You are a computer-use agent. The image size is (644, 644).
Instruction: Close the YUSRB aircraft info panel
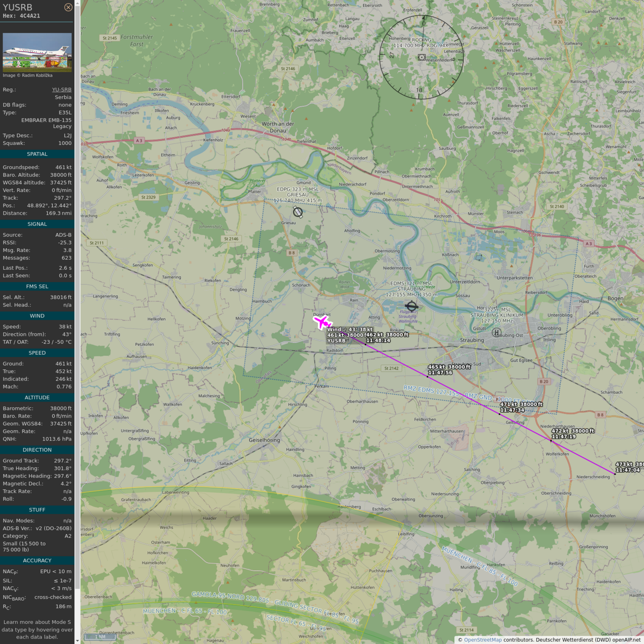click(68, 7)
